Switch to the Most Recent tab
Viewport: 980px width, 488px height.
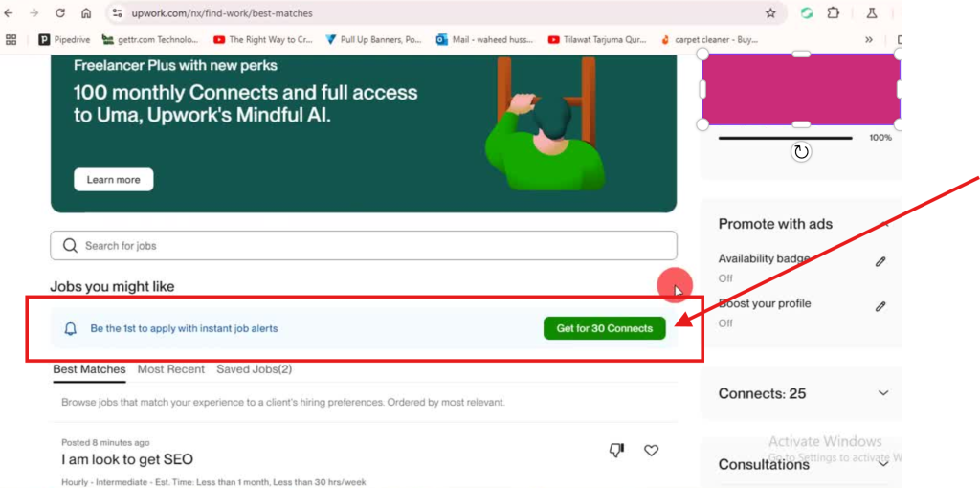[170, 369]
